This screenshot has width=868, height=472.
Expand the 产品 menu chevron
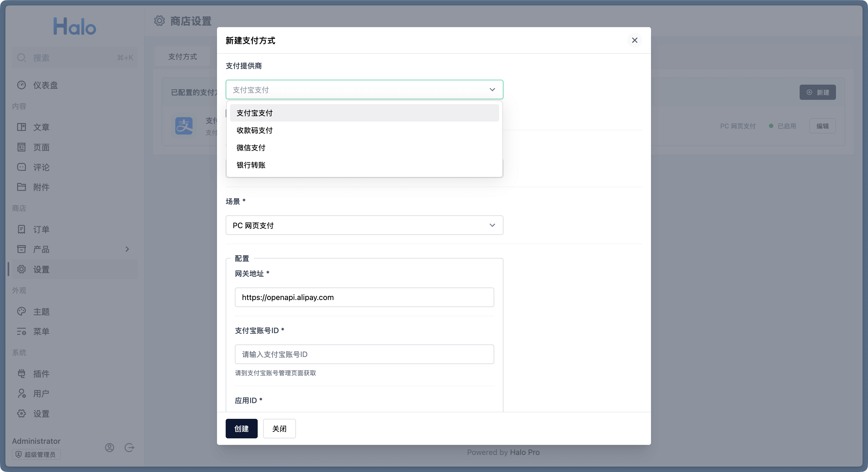click(127, 249)
